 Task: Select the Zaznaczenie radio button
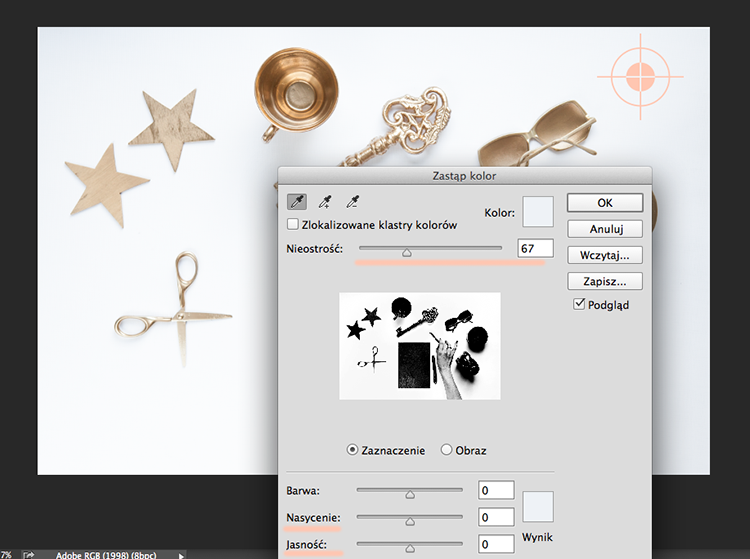(x=352, y=450)
